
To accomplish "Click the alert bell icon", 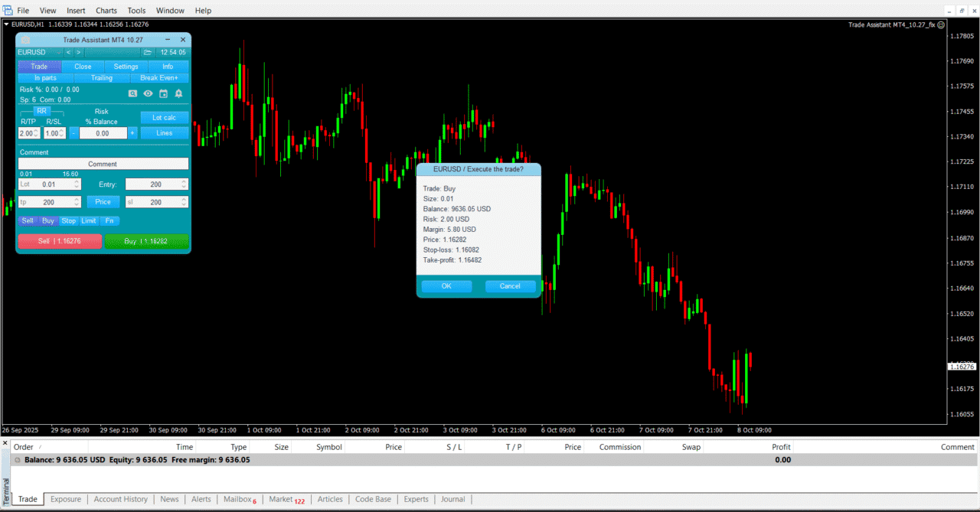I will point(178,93).
